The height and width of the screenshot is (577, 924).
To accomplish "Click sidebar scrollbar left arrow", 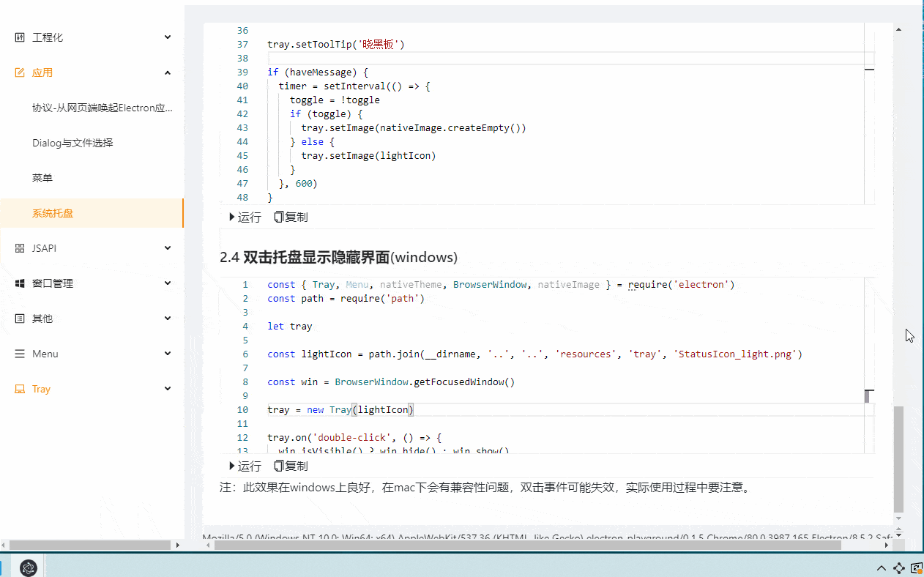I will tap(4, 545).
